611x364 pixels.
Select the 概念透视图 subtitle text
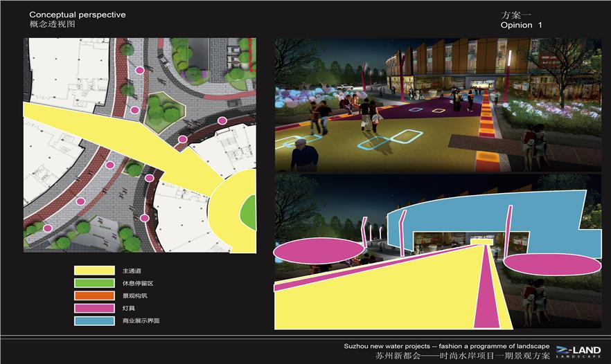pos(53,24)
